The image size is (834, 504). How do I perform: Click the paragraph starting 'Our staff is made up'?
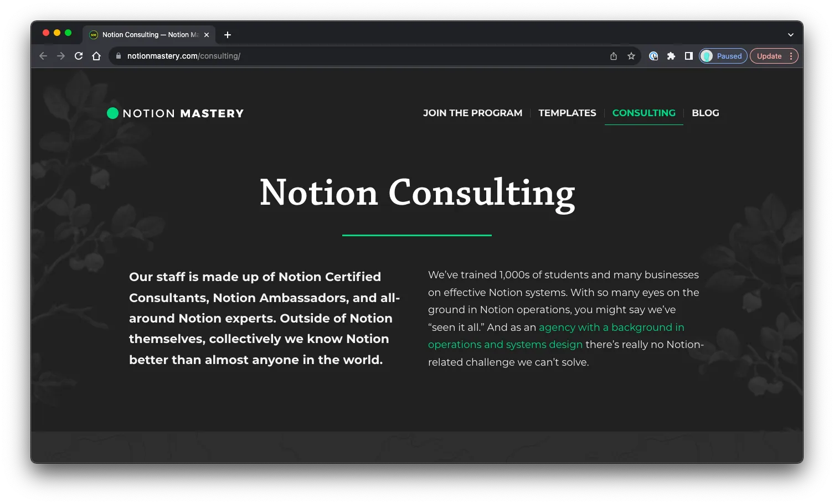click(x=265, y=318)
